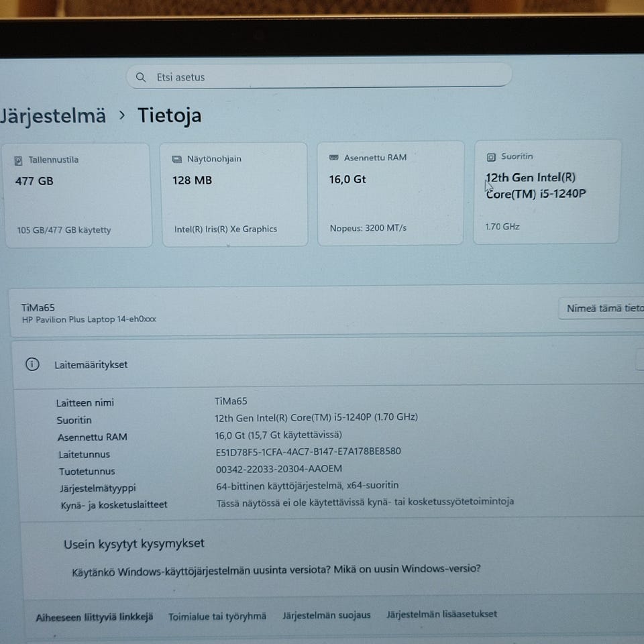644x644 pixels.
Task: Click the Suoritin row value '12th Gen Intel(R) Core(TM) i5-1240P (1.70 GHz)'
Action: 316,417
